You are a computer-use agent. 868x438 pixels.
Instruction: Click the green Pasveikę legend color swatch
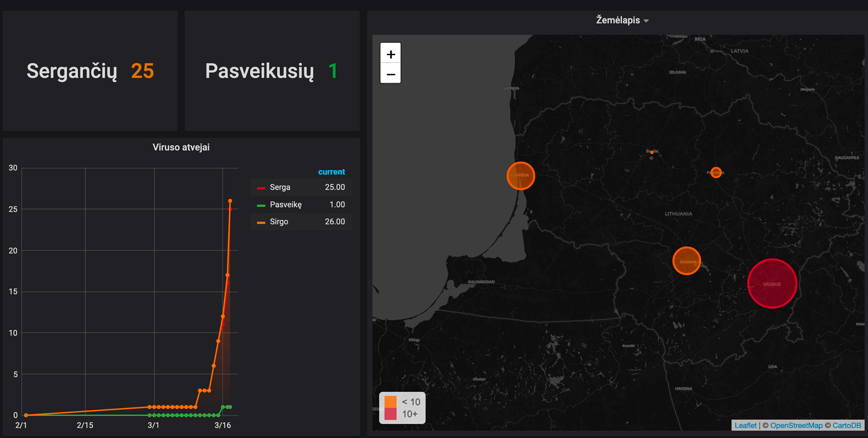pyautogui.click(x=261, y=205)
